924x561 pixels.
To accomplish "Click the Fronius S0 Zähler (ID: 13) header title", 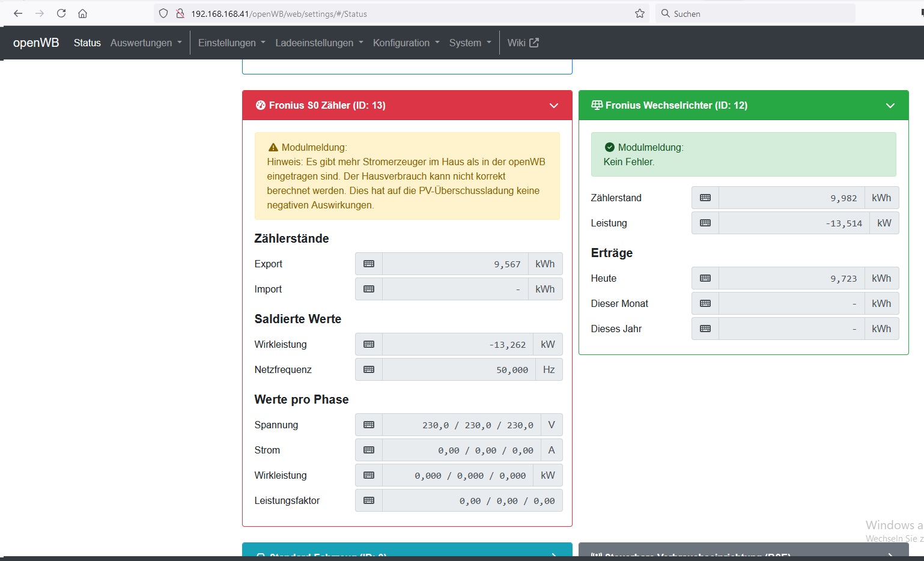I will [327, 105].
